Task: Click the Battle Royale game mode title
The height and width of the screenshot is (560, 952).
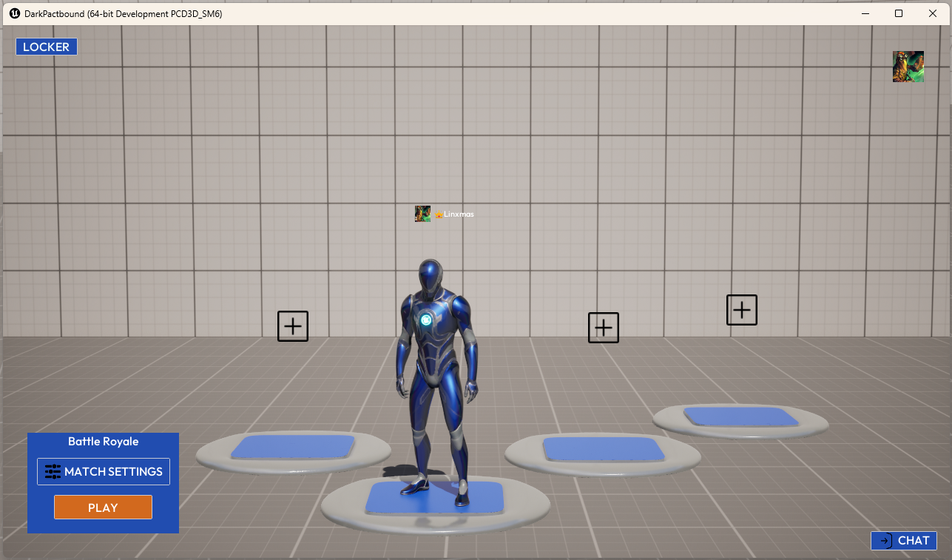Action: [x=104, y=442]
